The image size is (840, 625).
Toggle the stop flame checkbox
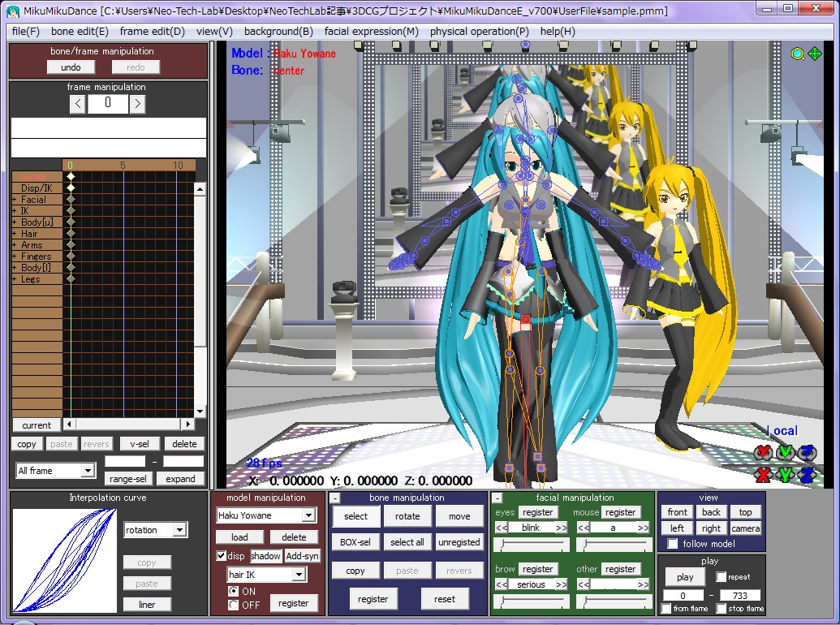click(721, 609)
